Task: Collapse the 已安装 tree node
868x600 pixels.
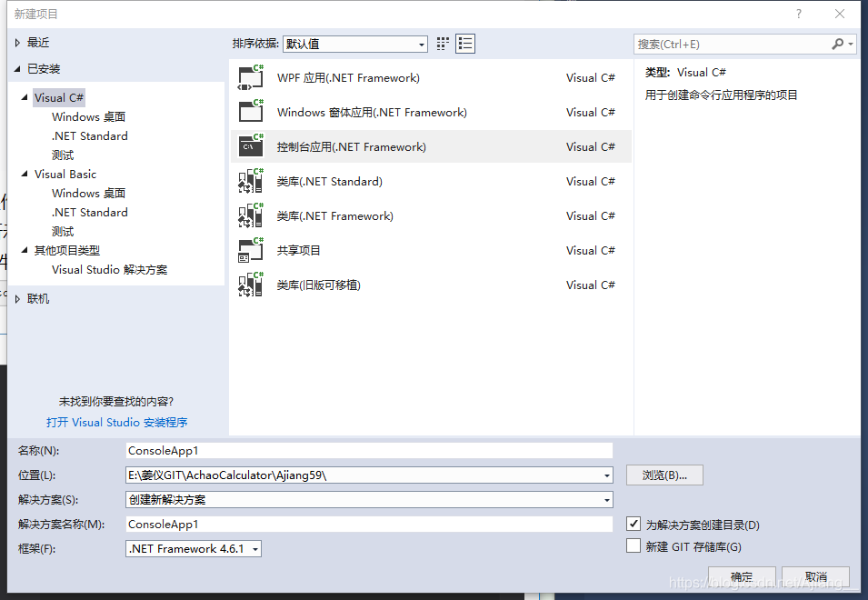Action: coord(17,68)
